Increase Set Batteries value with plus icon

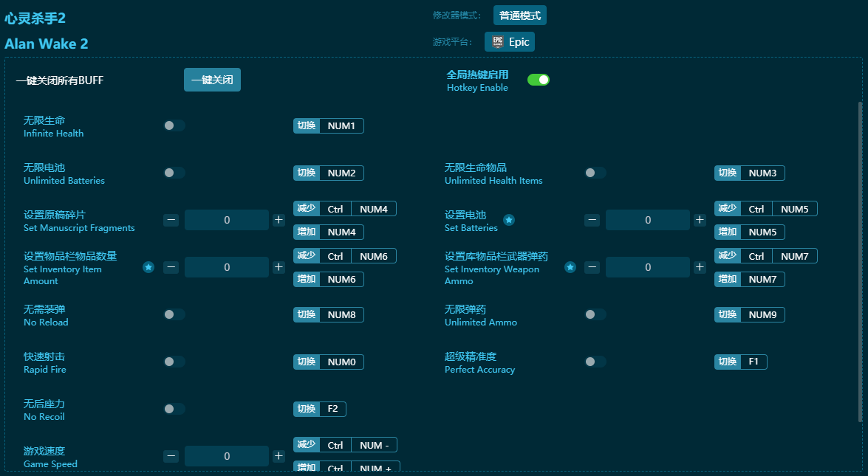[x=700, y=220]
